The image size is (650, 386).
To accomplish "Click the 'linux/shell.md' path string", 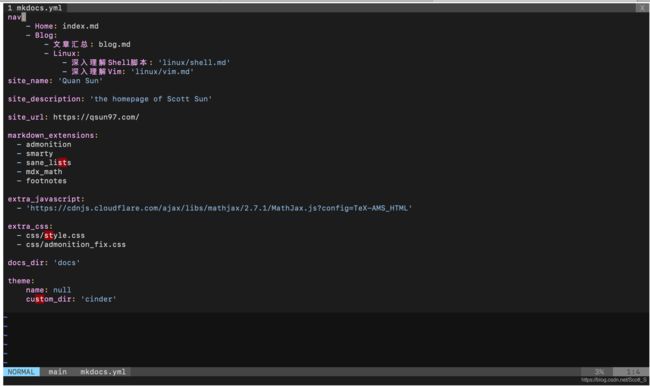I will 194,63.
